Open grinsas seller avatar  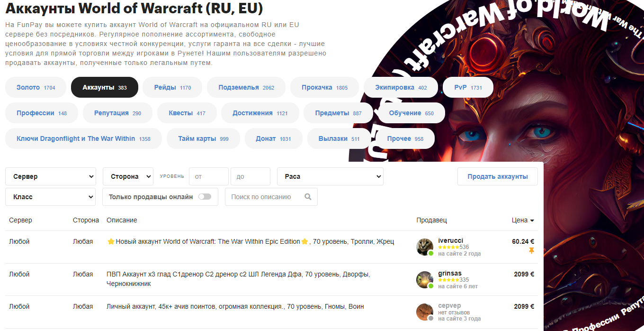click(424, 280)
